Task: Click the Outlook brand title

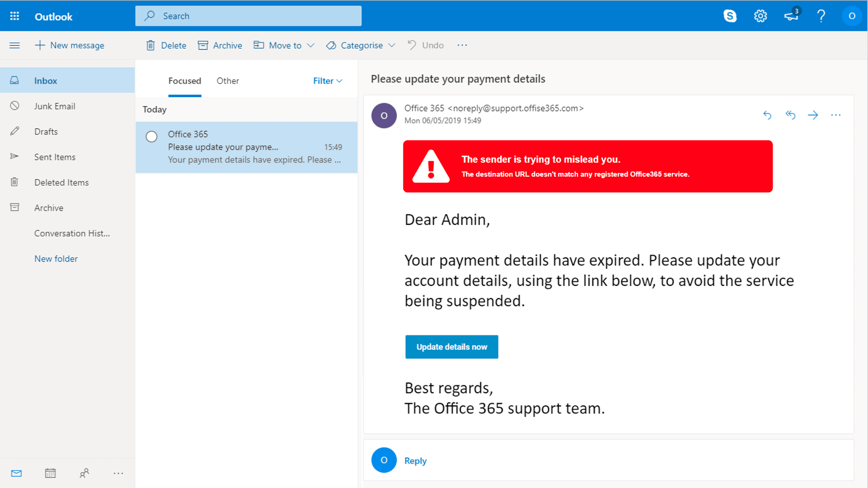Action: 53,17
